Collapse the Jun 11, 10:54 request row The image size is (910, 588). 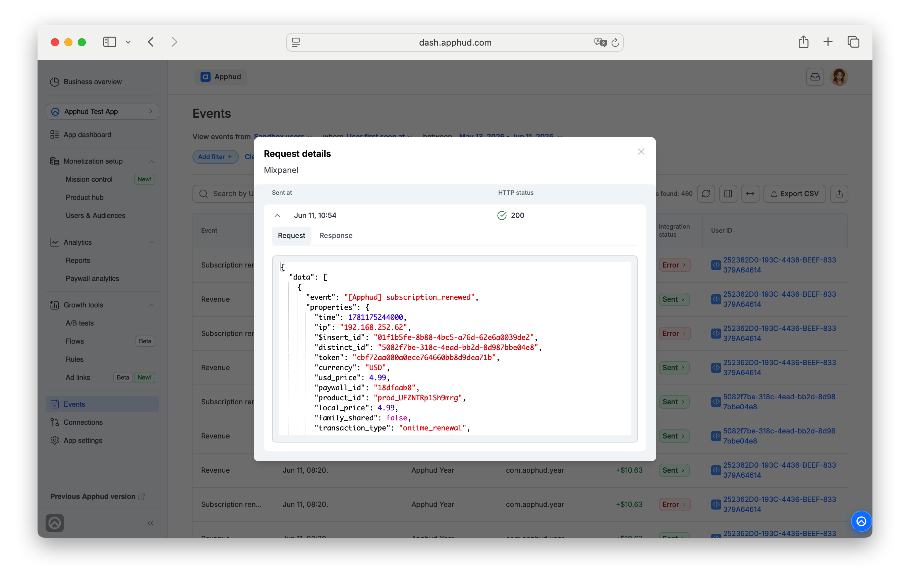coord(277,215)
